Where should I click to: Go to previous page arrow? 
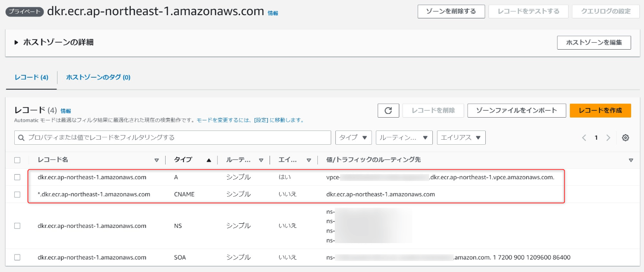click(584, 138)
